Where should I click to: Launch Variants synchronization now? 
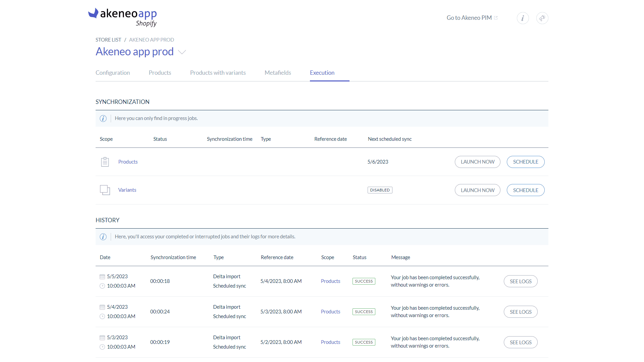click(x=478, y=190)
